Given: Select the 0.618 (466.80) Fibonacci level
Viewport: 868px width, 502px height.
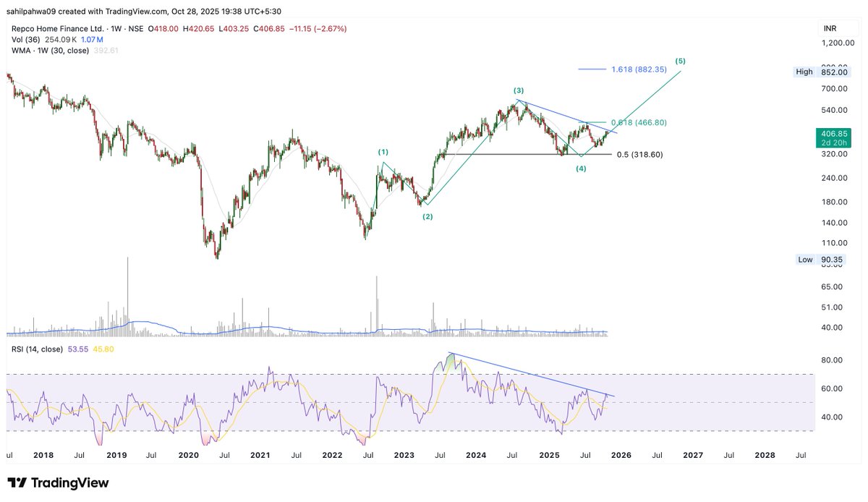Looking at the screenshot, I should (x=639, y=123).
